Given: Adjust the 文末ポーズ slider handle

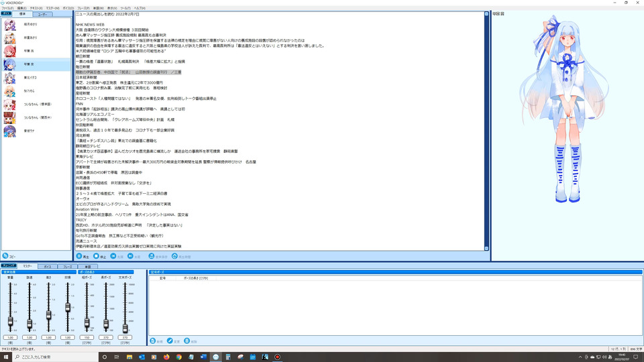Looking at the screenshot, I should (125, 328).
